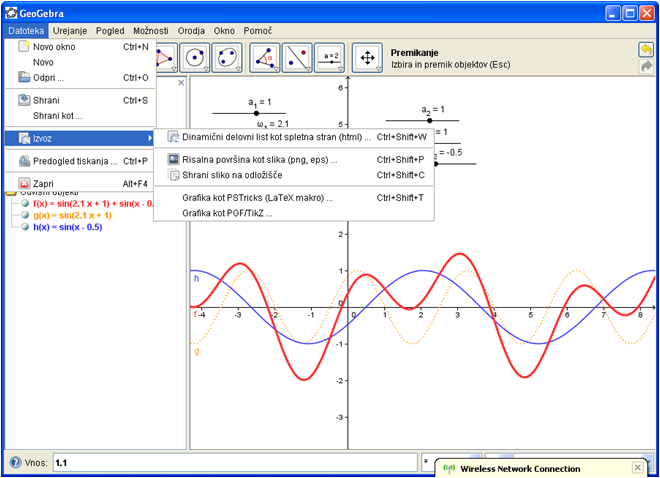Toggle visibility of function g(x)

pyautogui.click(x=25, y=215)
